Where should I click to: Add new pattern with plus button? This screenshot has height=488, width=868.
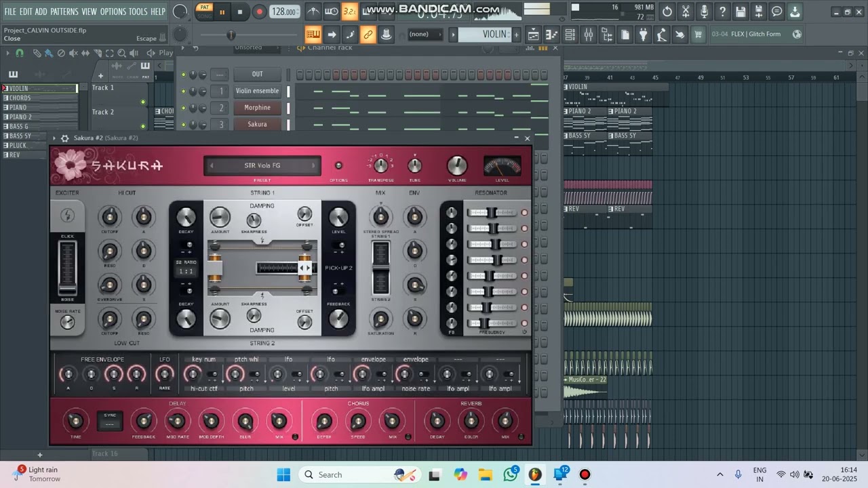(x=516, y=35)
